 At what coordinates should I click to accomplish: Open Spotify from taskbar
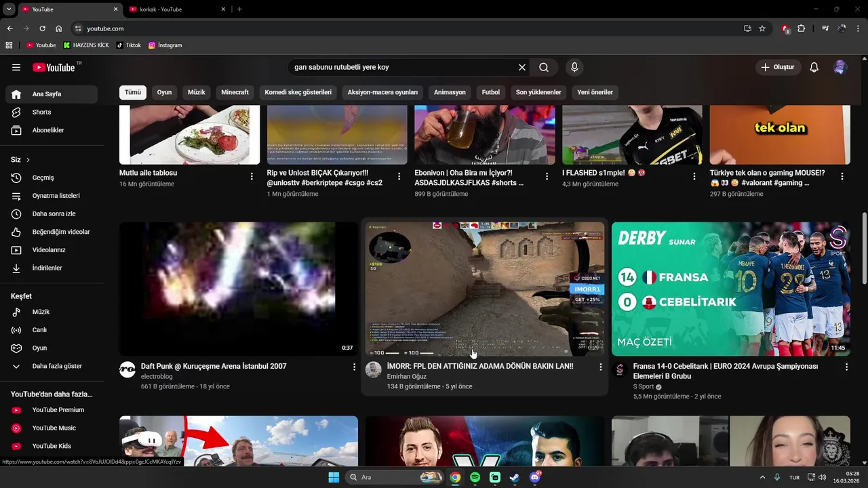coord(475,477)
